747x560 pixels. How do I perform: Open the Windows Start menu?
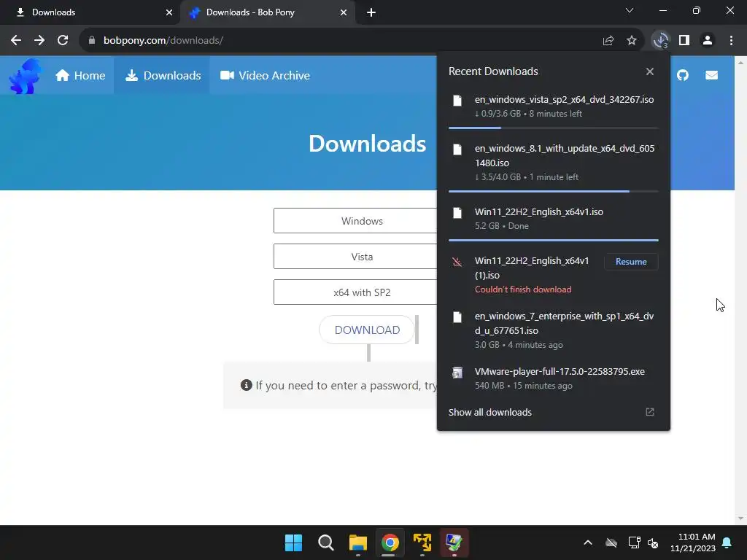[x=293, y=542]
